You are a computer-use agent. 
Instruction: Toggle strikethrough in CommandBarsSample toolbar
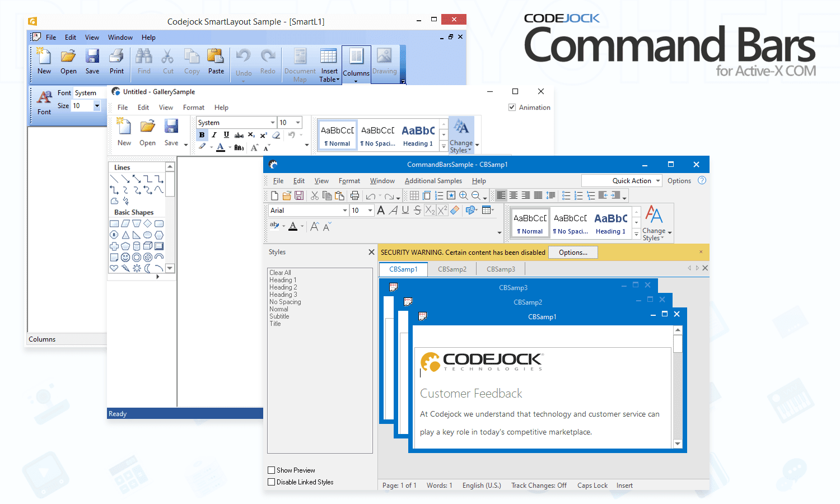tap(418, 210)
